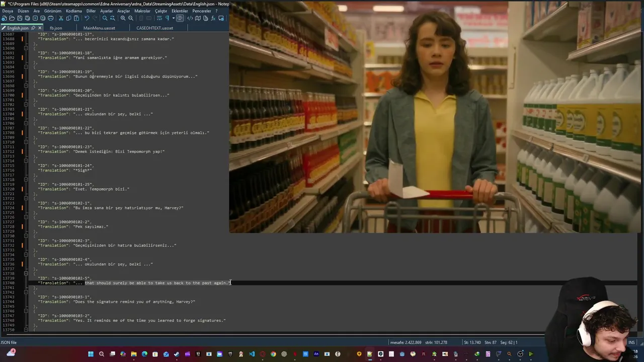This screenshot has height=362, width=644.
Task: Zoom out using the minus magnifier icon
Action: 130,18
